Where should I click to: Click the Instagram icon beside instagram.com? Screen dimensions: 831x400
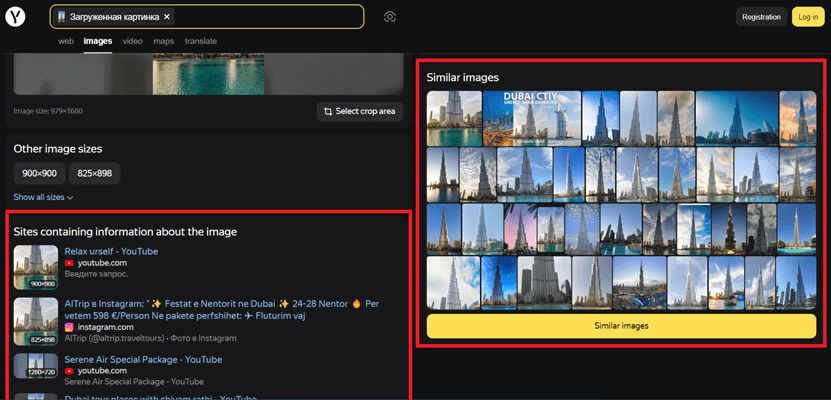tap(69, 327)
